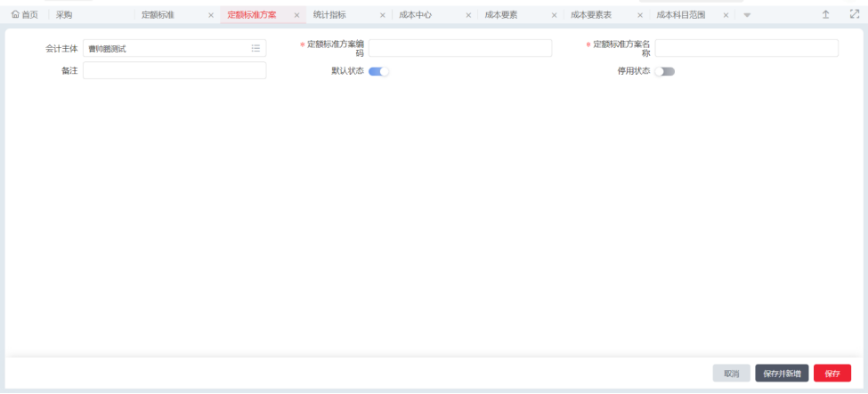Turn off the 默认状态 switch
This screenshot has height=394, width=868.
coord(378,71)
